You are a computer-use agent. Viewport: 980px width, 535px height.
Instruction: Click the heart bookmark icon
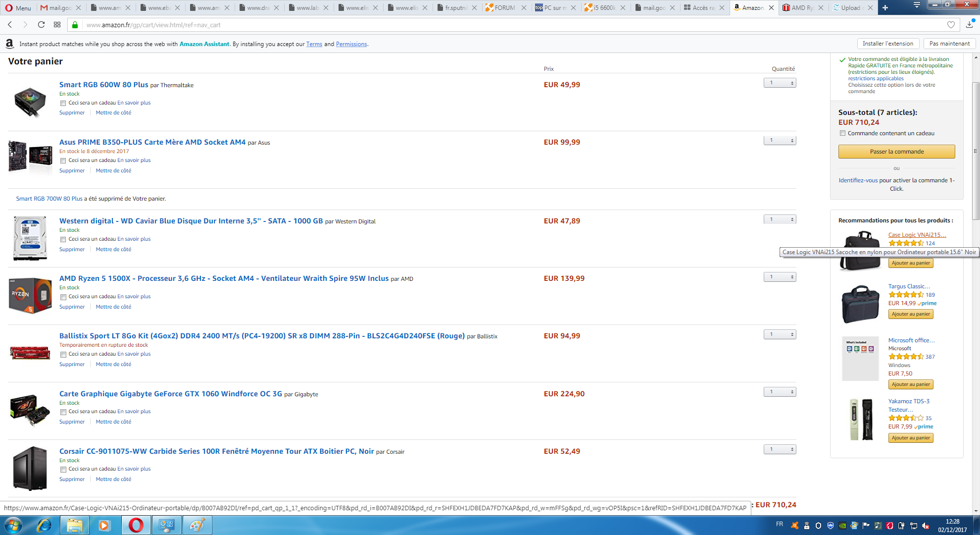(951, 25)
